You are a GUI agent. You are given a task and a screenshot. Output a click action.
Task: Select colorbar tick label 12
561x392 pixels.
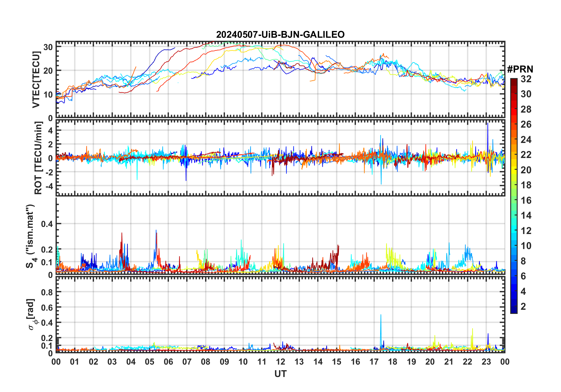[526, 231]
